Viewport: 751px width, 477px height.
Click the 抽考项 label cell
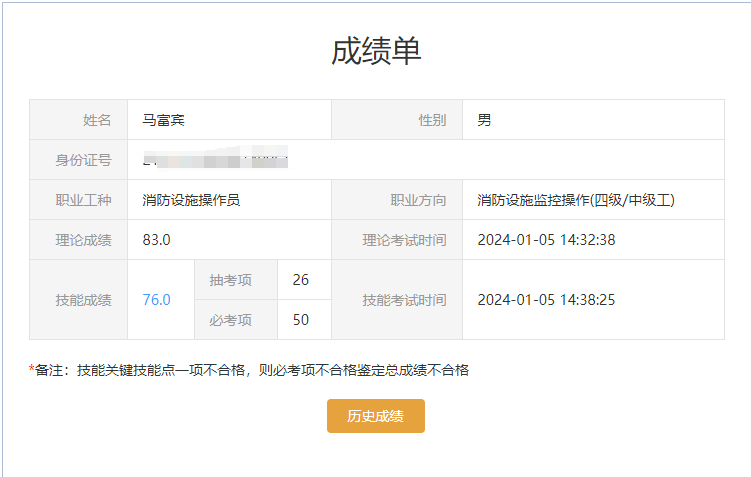(236, 280)
